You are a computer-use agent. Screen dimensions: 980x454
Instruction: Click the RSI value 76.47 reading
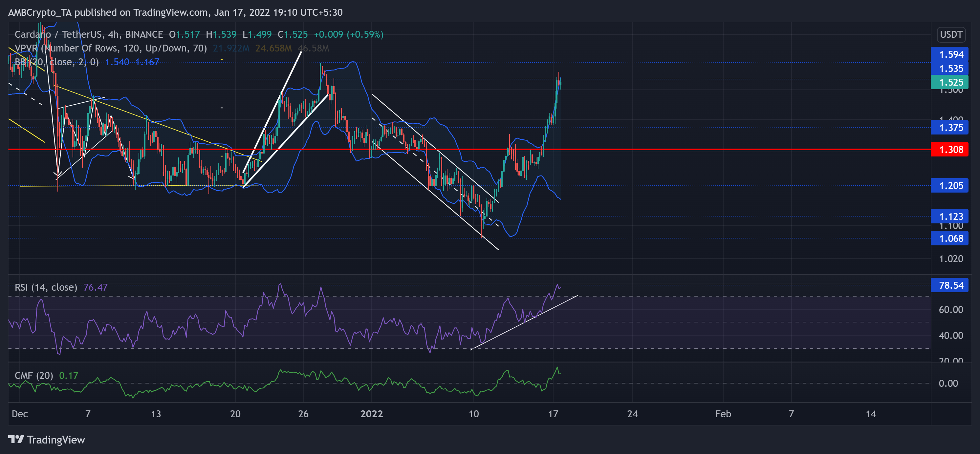click(96, 287)
